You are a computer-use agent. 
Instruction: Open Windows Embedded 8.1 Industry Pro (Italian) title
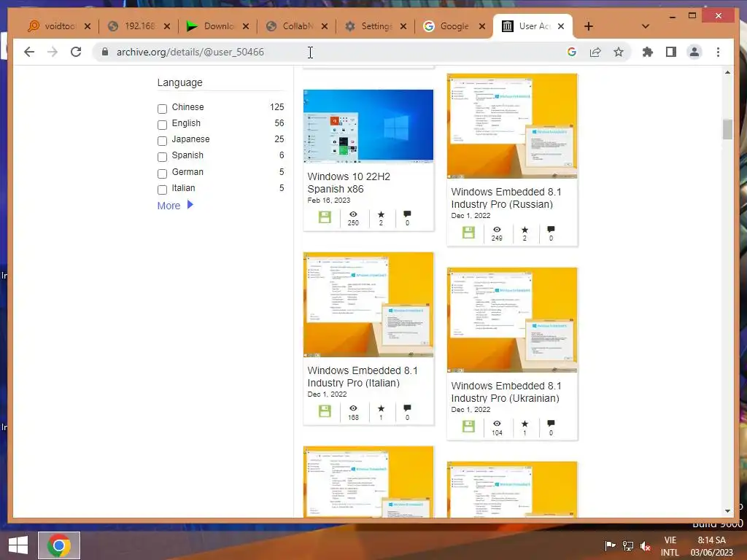[363, 377]
